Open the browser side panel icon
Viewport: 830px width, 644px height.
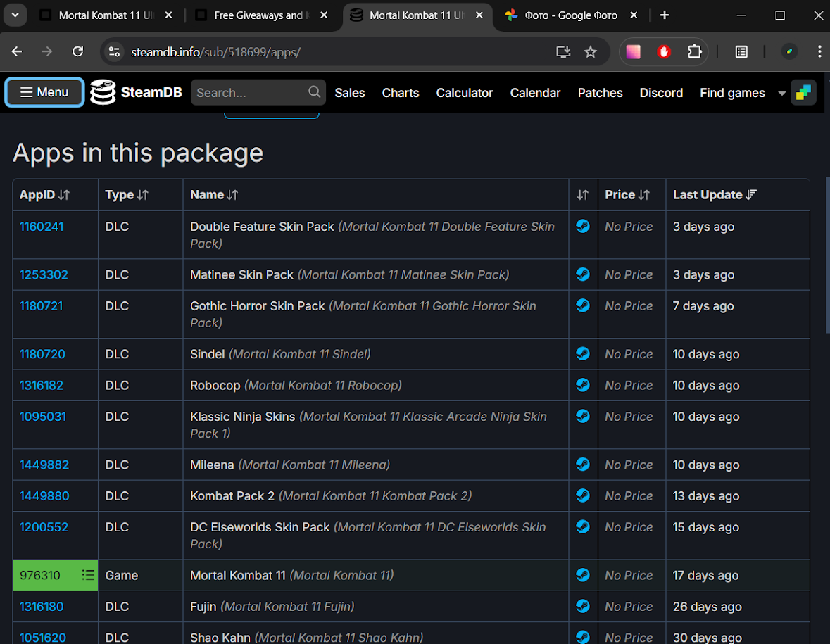click(x=741, y=52)
